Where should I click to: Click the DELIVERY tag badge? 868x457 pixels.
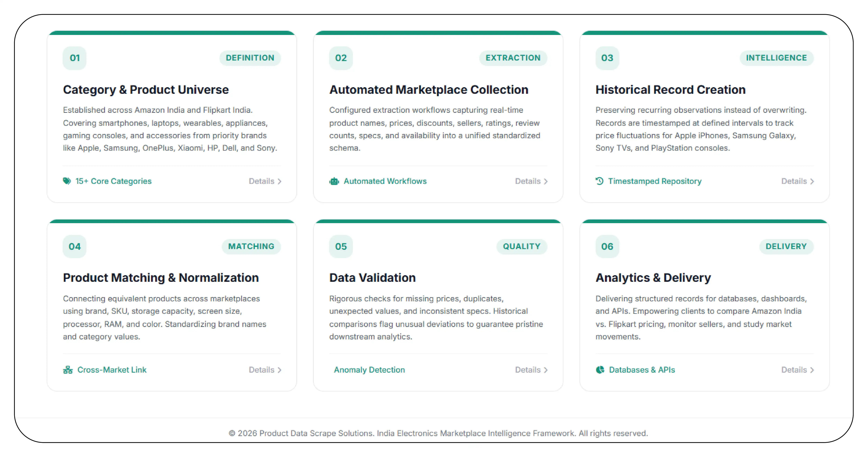786,246
